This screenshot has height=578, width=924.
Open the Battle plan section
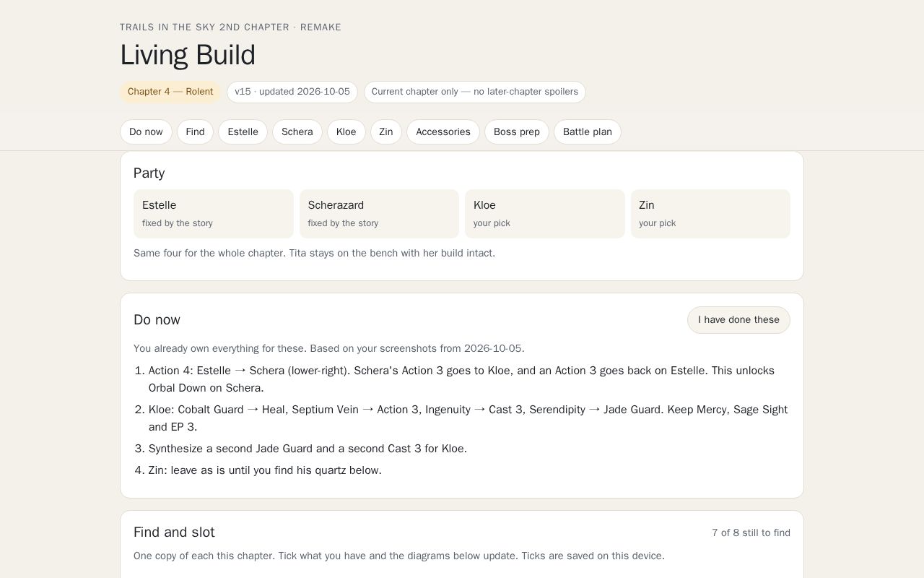[x=588, y=132]
